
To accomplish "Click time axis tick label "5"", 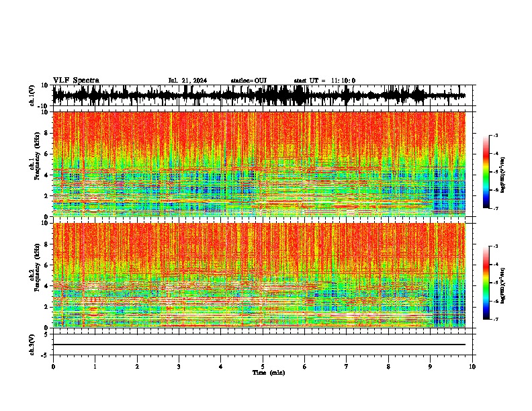I will (263, 367).
